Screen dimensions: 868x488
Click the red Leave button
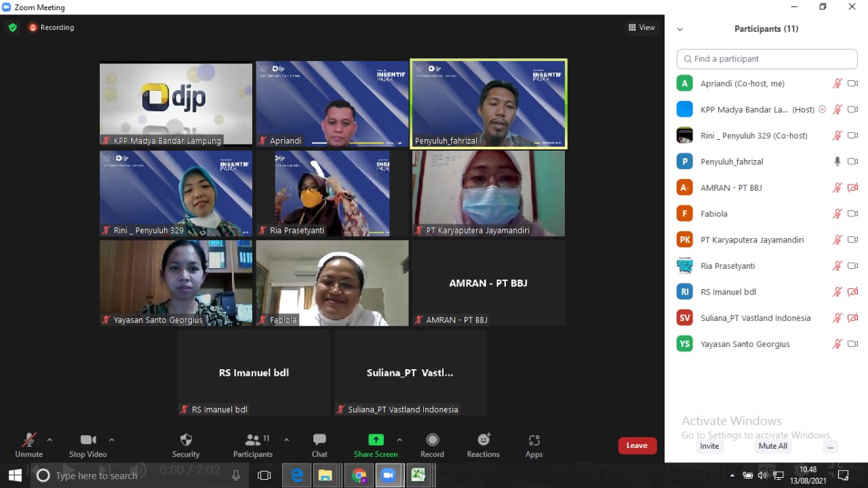[637, 445]
